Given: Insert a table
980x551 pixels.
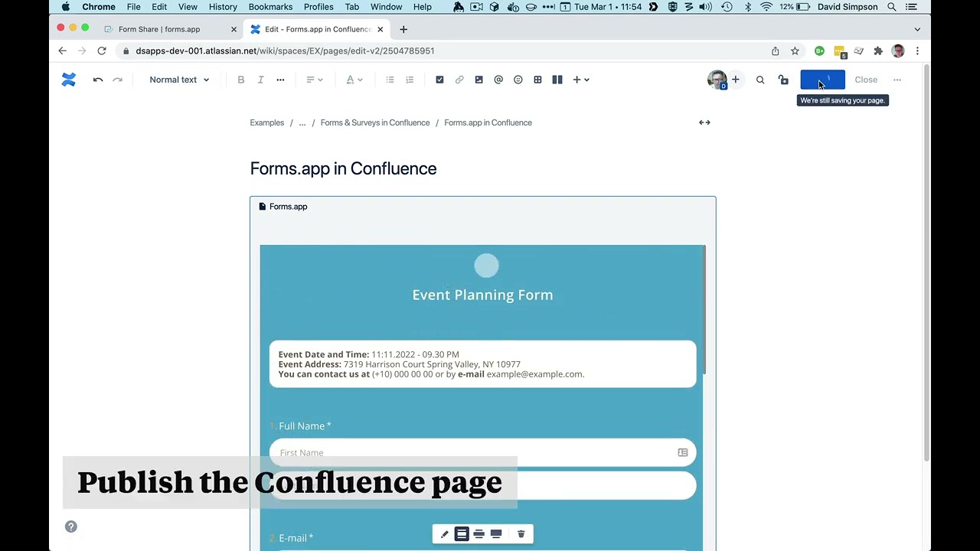Looking at the screenshot, I should (537, 80).
